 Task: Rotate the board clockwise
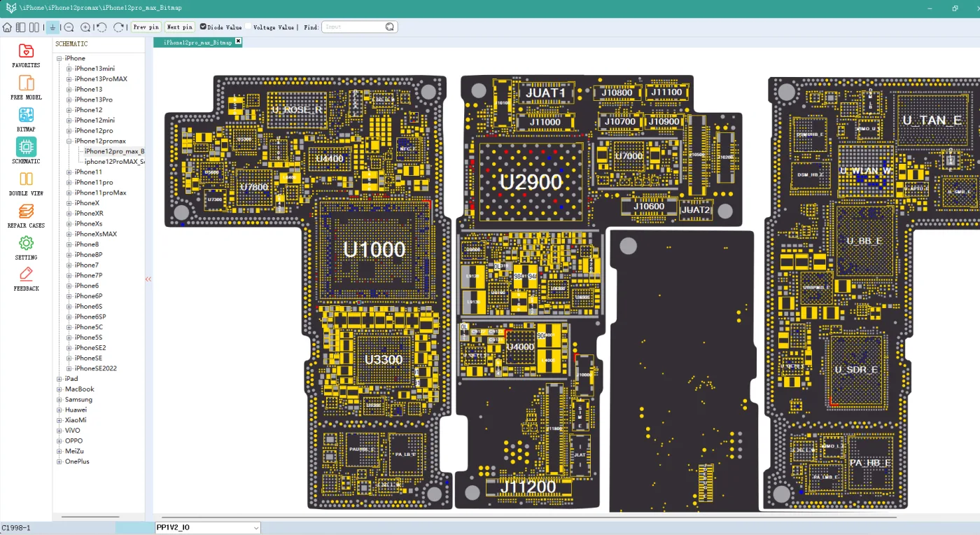click(x=118, y=27)
